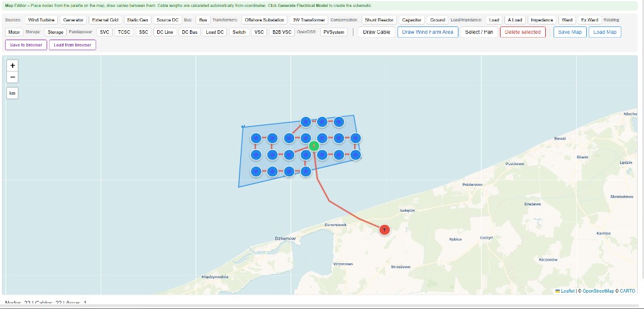The image size is (644, 309).
Task: Select the Source DC node
Action: [167, 19]
